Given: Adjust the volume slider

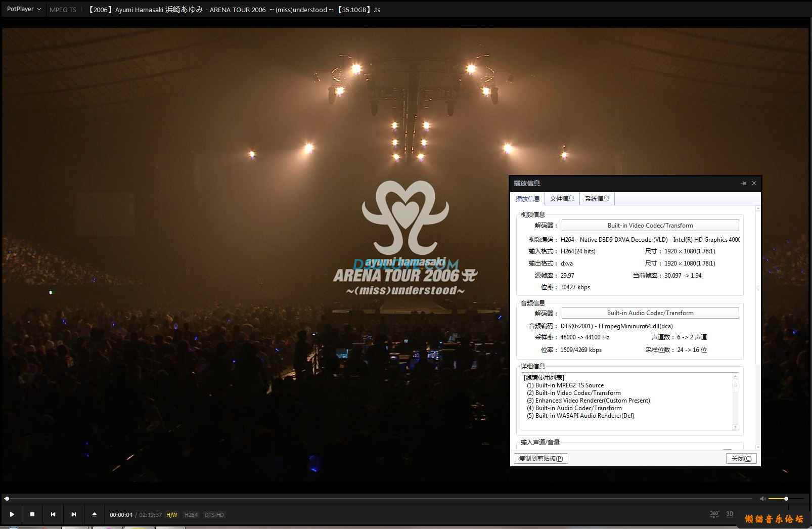Looking at the screenshot, I should click(786, 499).
